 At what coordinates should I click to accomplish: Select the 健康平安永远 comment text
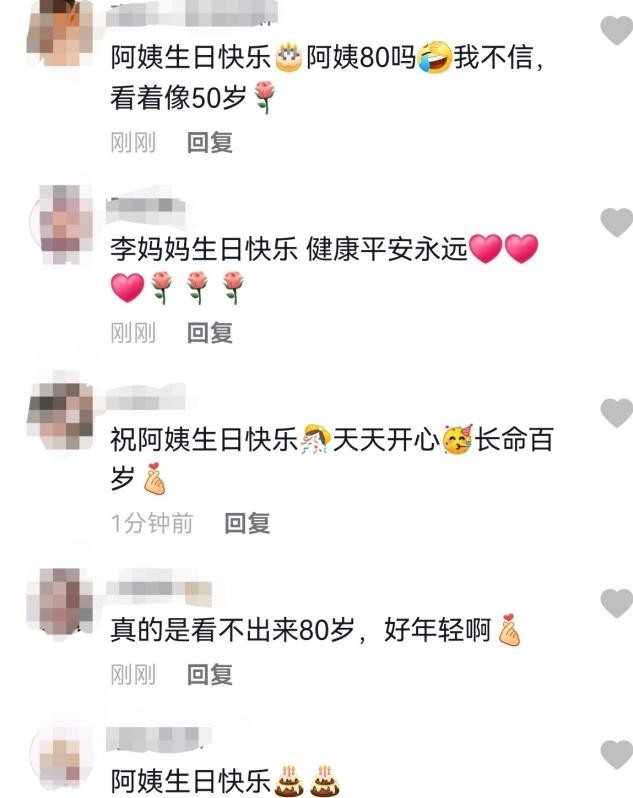324,269
